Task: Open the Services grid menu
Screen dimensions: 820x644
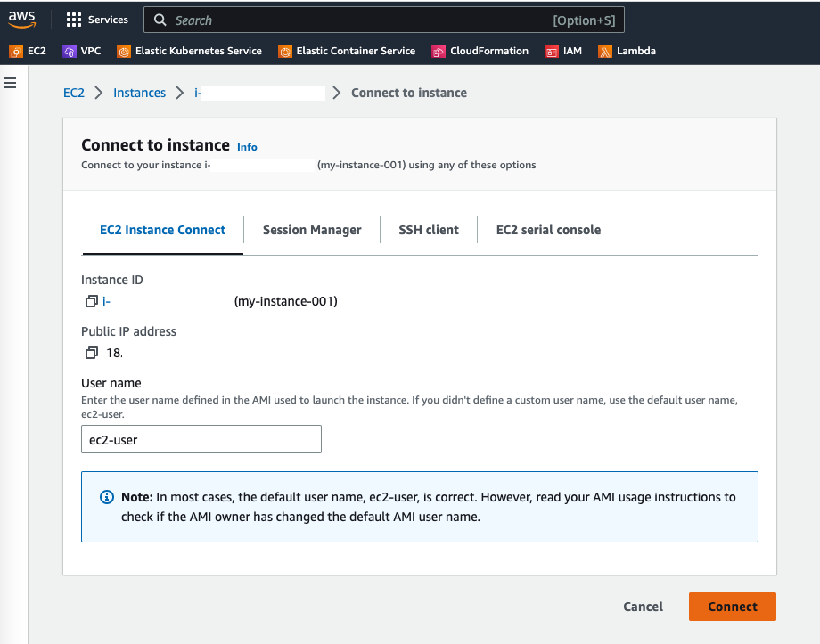Action: (74, 20)
